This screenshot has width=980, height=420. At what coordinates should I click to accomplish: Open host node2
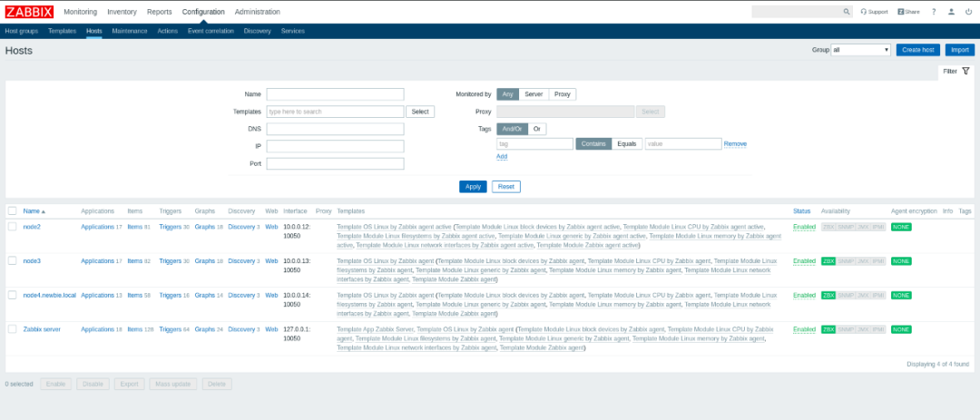[x=32, y=227]
